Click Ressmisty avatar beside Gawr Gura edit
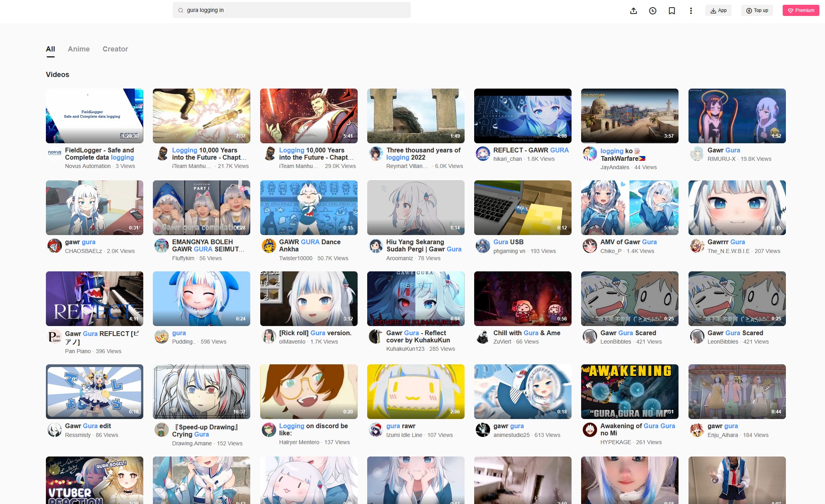 55,429
